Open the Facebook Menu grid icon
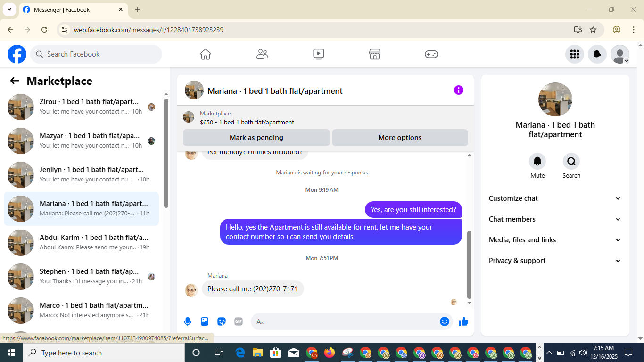 coord(574,54)
